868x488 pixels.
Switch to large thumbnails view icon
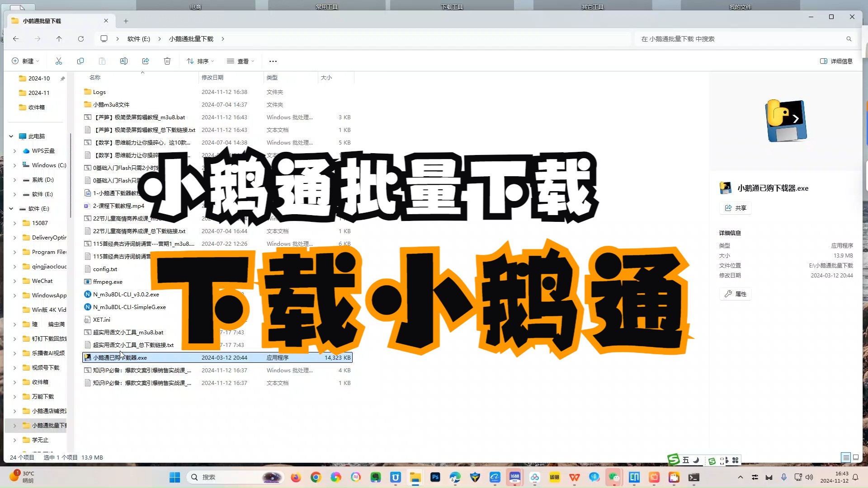tap(856, 457)
